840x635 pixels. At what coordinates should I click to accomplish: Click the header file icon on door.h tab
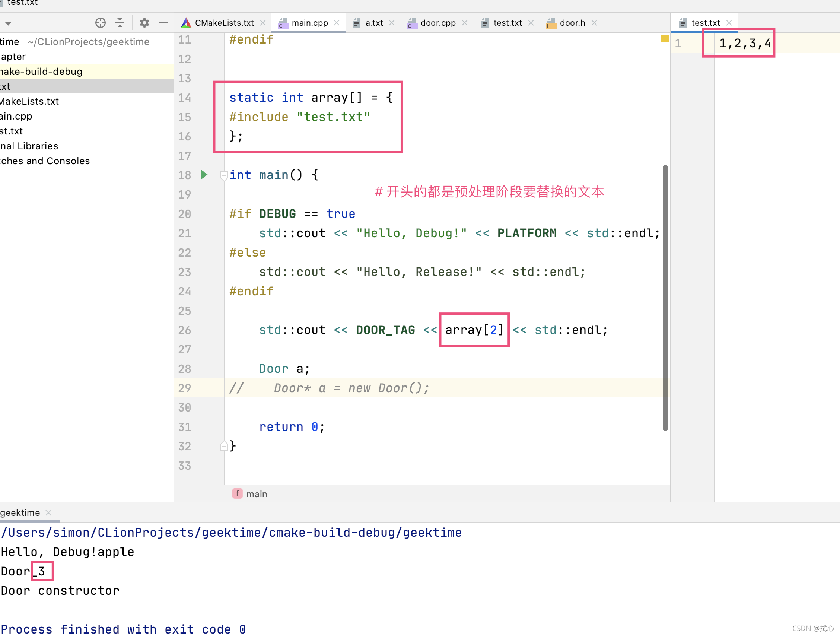pos(551,23)
